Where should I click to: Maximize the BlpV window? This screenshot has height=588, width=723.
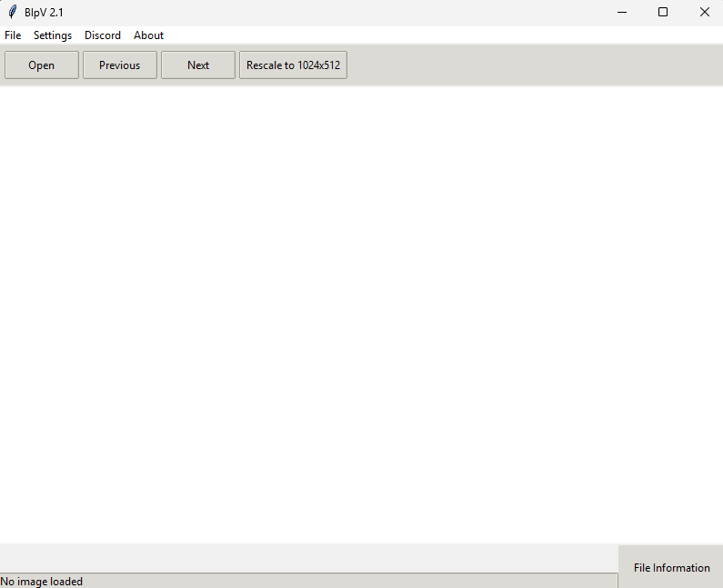663,12
